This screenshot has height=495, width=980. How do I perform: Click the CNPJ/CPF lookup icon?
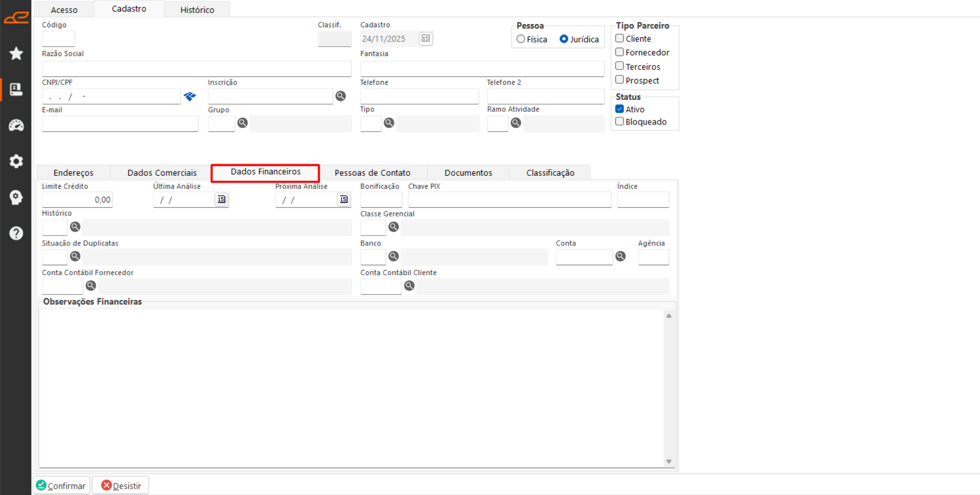pos(189,96)
